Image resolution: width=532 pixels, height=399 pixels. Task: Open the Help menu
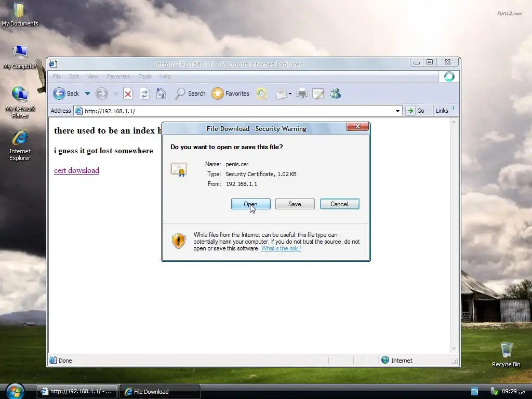165,76
